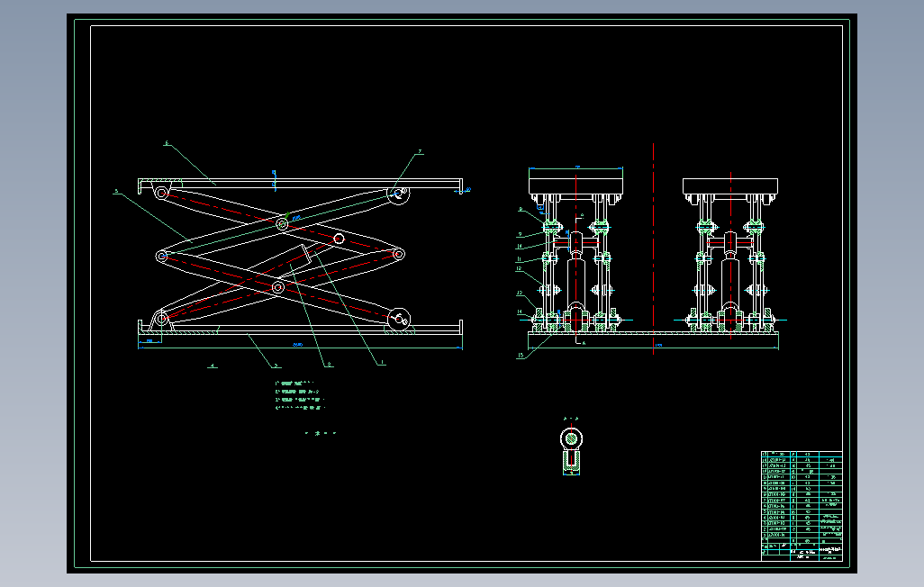Click the parts list table at bottom right
Screen dimensions: 924x587
point(802,506)
